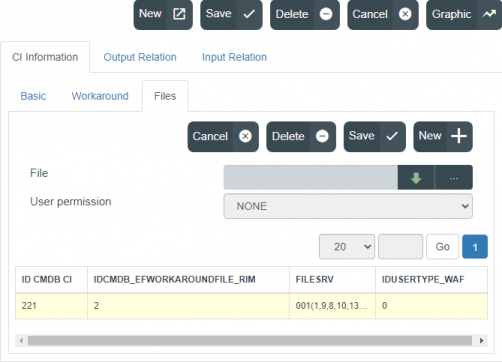Click the plus icon on Files New button
This screenshot has width=502, height=362.
tap(459, 136)
